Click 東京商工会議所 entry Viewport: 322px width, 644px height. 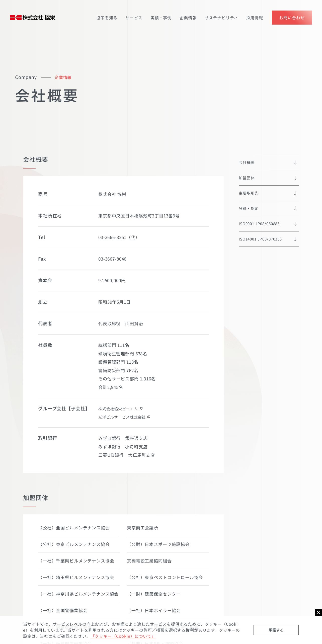142,528
